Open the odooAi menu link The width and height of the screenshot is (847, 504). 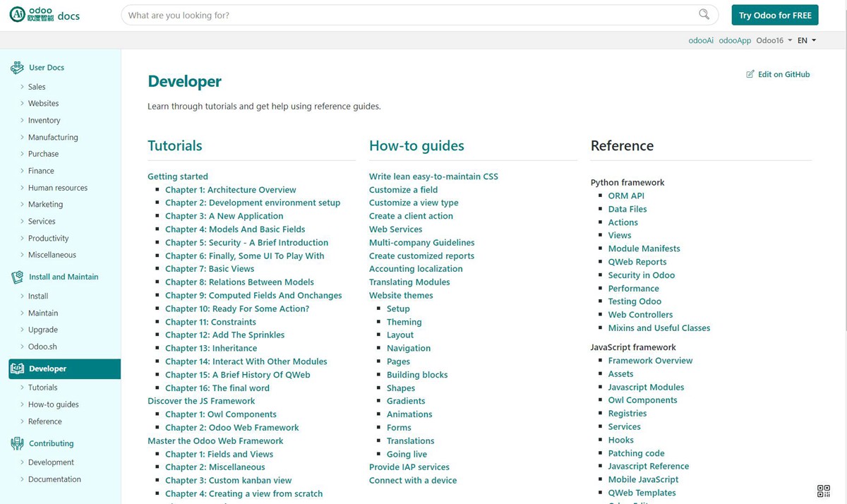pyautogui.click(x=699, y=40)
